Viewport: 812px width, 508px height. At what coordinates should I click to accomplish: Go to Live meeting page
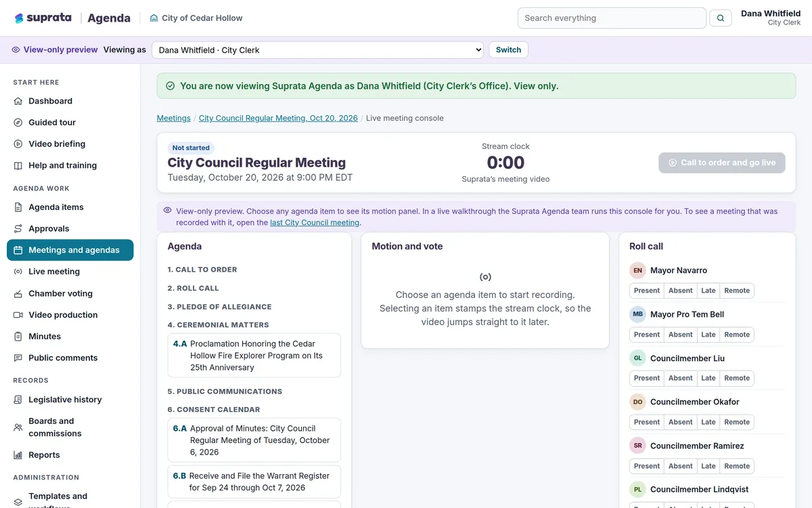tap(70, 272)
